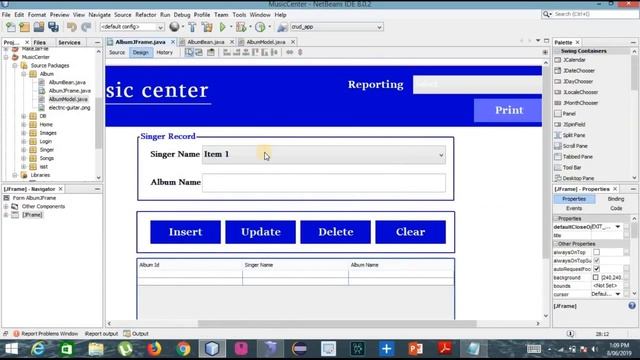Click the Save All toolbar icon
640x360 pixels.
click(53, 27)
